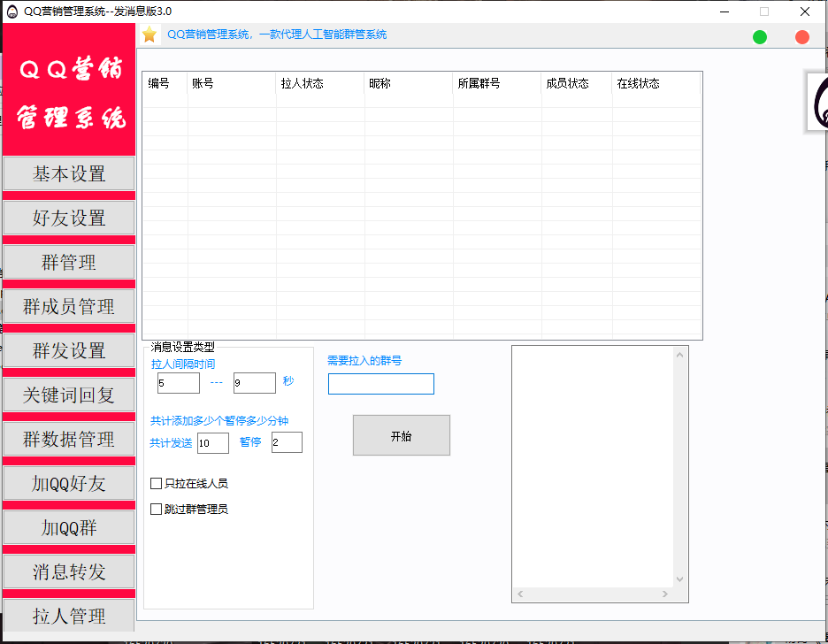
Task: Sort by 编号 column header
Action: coord(165,83)
